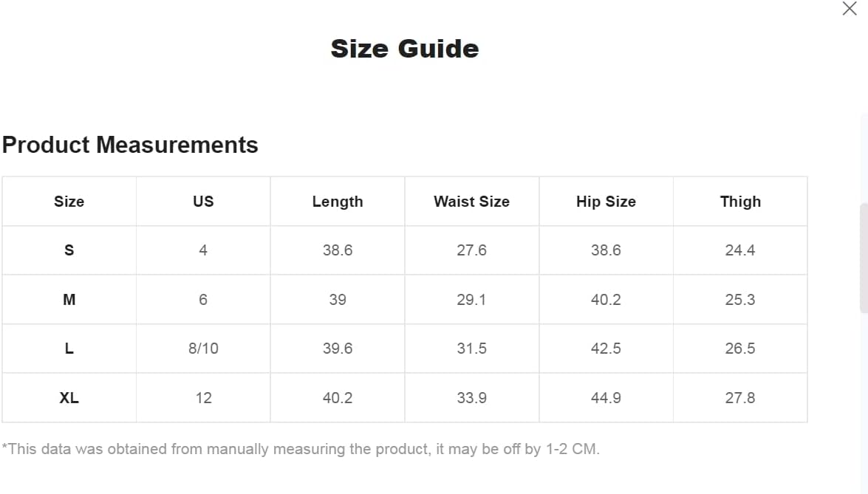Click the L length value 39.6
868x494 pixels.
338,349
